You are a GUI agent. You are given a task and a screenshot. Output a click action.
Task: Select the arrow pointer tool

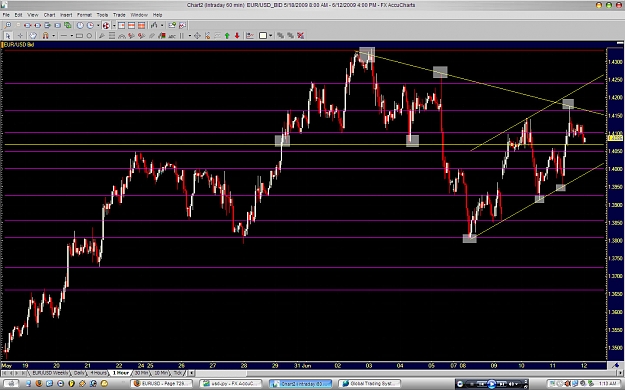click(x=8, y=35)
